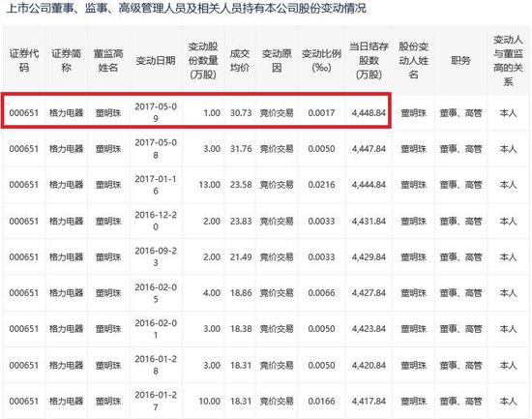The image size is (532, 419).
Task: Select the date cell 2016-02-01
Action: click(156, 329)
